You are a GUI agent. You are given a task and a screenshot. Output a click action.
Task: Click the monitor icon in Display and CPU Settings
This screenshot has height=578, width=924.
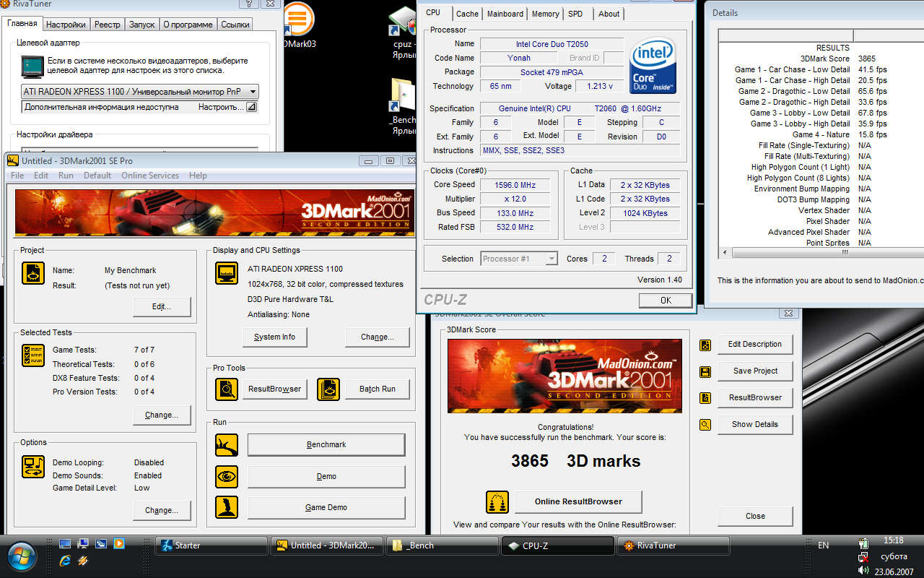227,273
